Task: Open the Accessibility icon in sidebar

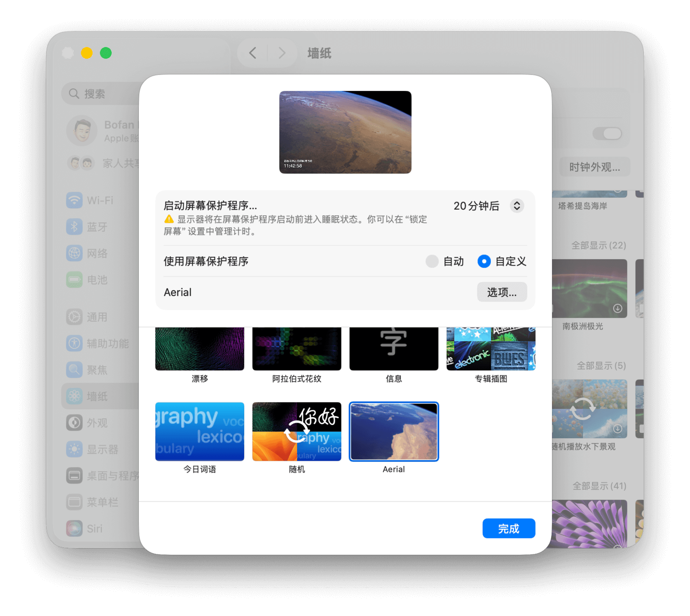Action: (x=74, y=343)
